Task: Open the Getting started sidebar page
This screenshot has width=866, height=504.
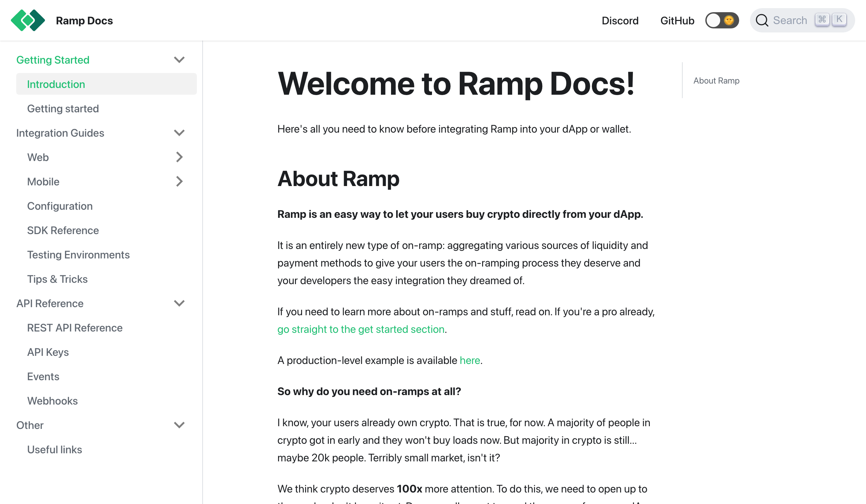Action: coord(63,109)
